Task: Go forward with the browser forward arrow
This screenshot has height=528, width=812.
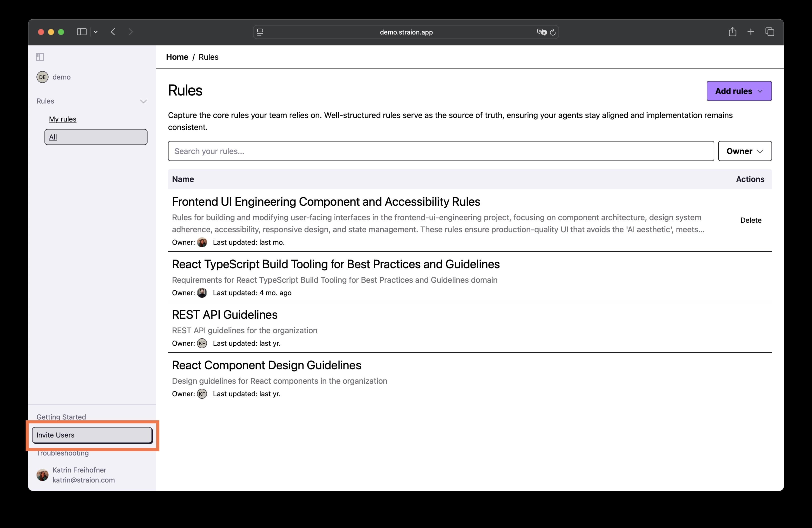Action: tap(131, 32)
